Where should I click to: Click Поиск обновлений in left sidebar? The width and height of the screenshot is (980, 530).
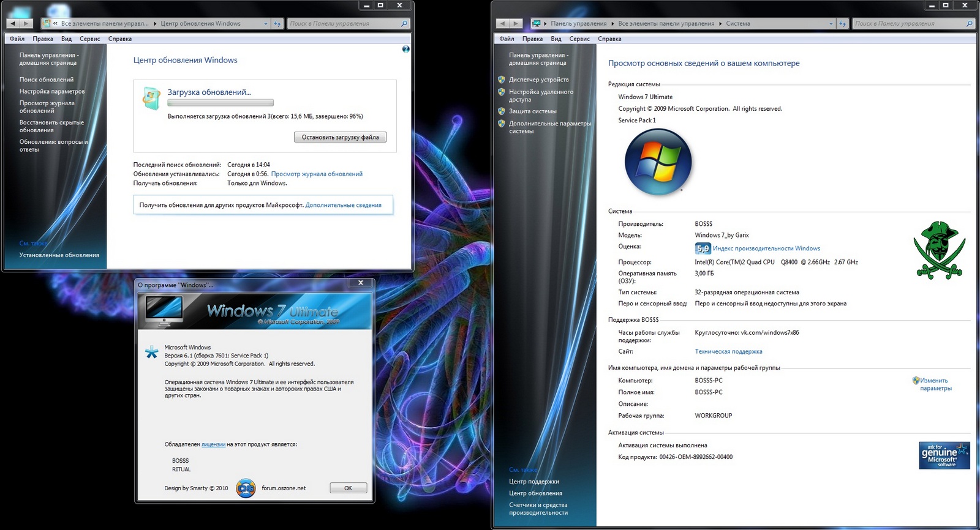47,80
